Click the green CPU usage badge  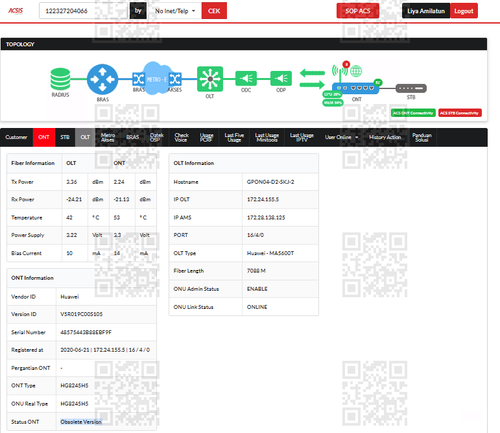tap(332, 94)
